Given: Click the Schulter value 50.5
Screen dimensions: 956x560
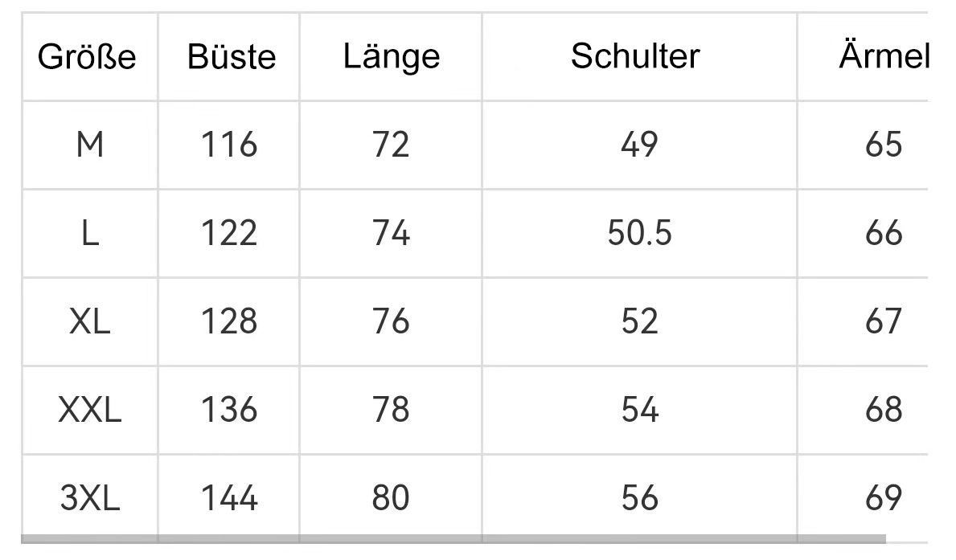Looking at the screenshot, I should tap(639, 234).
